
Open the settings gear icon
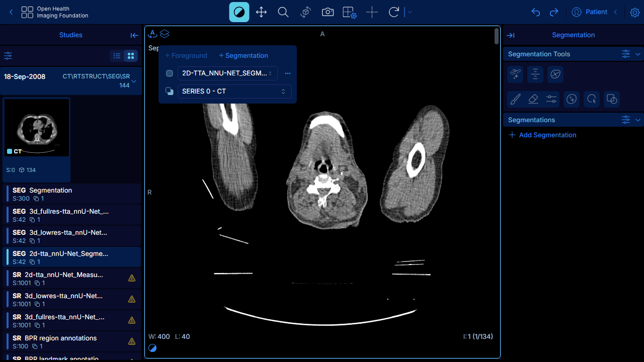pyautogui.click(x=634, y=12)
